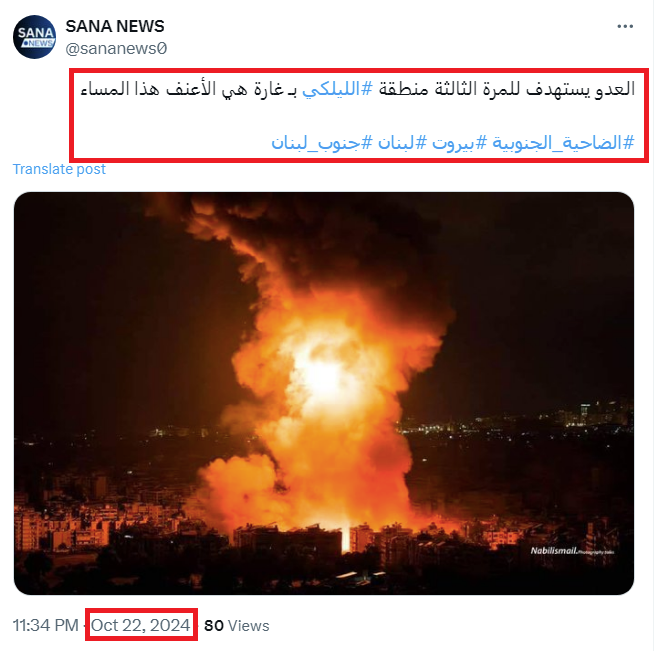Click the Translate post link
The image size is (654, 651).
click(x=59, y=169)
